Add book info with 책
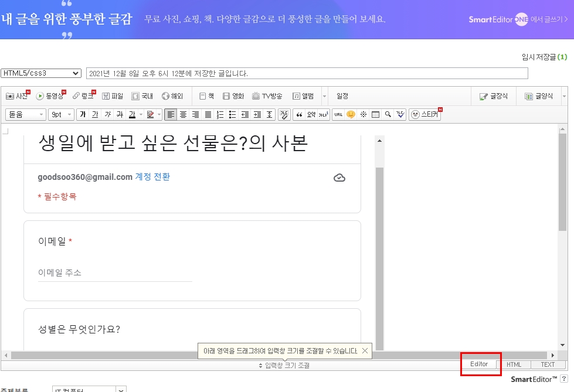The image size is (574, 392). click(x=207, y=96)
